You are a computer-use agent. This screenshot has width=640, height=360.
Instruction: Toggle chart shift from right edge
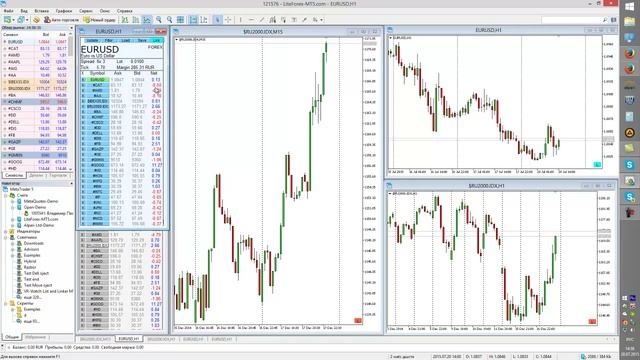point(204,20)
